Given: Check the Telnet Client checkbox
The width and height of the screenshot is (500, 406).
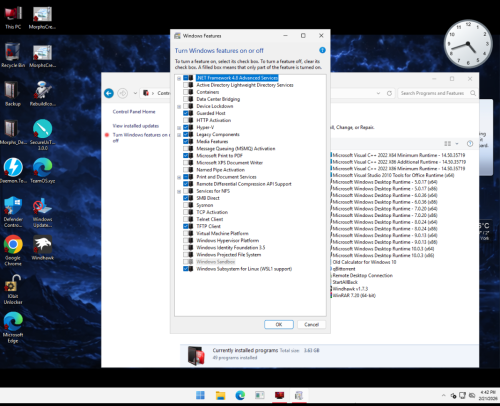Looking at the screenshot, I should (x=186, y=219).
